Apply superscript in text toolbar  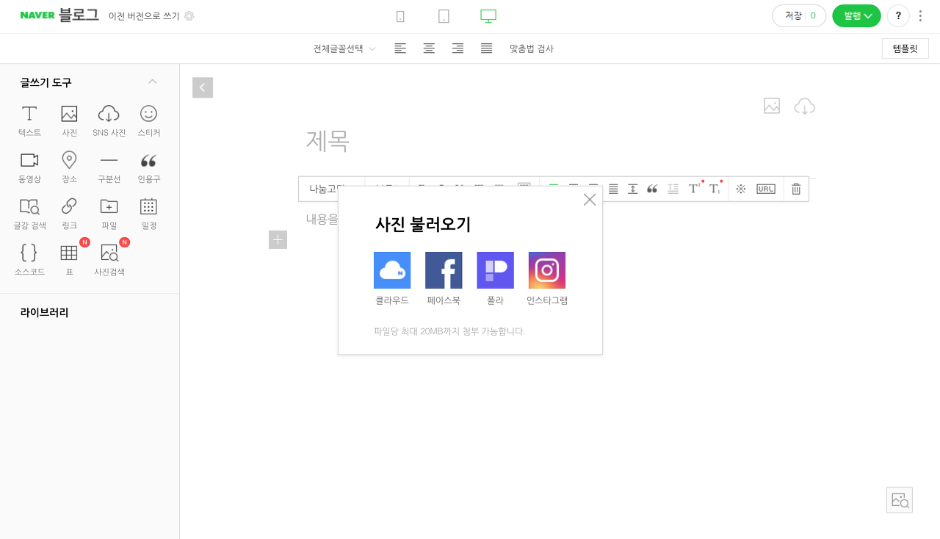coord(695,188)
